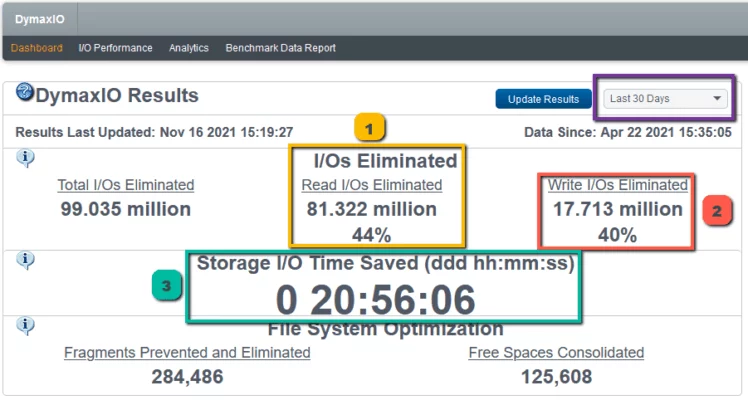748x400 pixels.
Task: Click Write I/Os Eliminated link
Action: pos(617,185)
